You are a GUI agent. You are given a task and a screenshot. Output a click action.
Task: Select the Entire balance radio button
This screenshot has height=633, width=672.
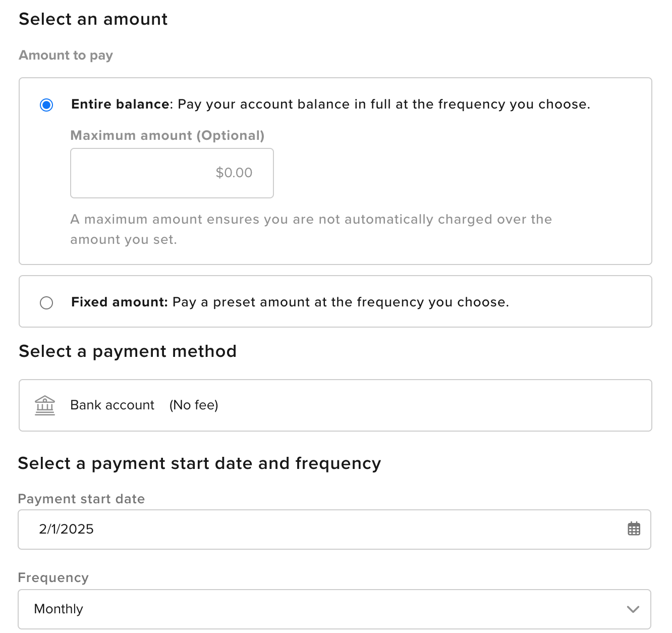pos(46,105)
